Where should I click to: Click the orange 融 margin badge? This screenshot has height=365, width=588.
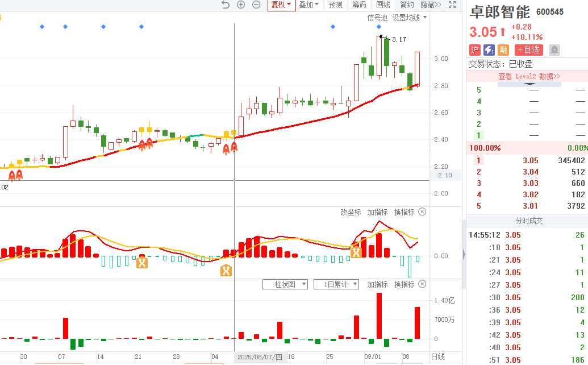point(503,50)
